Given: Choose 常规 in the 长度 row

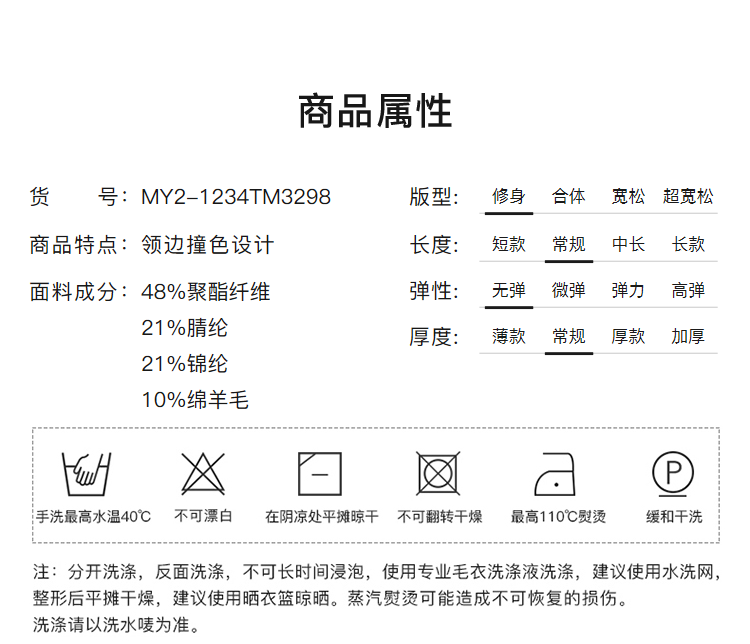Looking at the screenshot, I should coord(569,244).
